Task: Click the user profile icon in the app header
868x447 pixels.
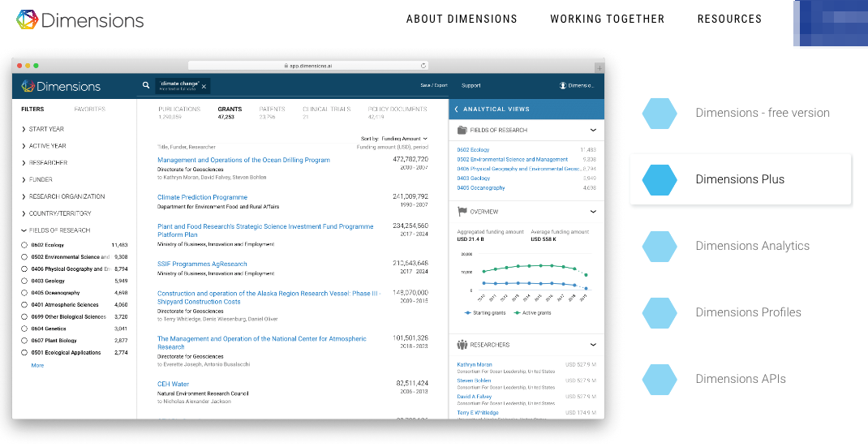Action: 562,85
